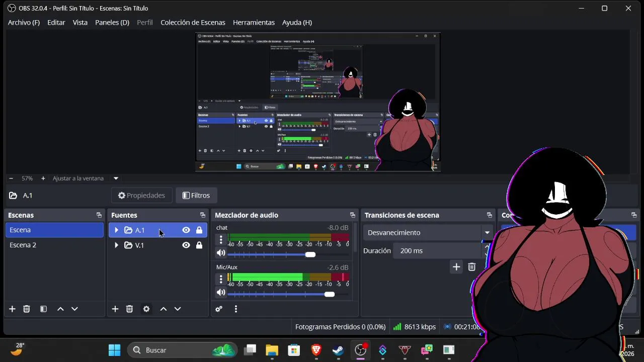The width and height of the screenshot is (644, 362).
Task: Expand the A.1 group in Fuentes
Action: (116, 230)
